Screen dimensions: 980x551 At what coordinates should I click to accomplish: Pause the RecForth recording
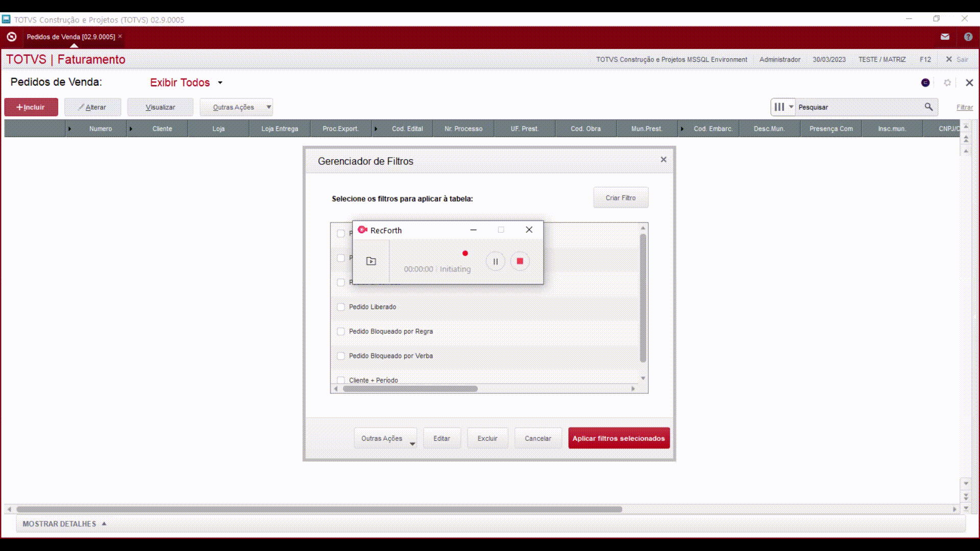coord(495,261)
